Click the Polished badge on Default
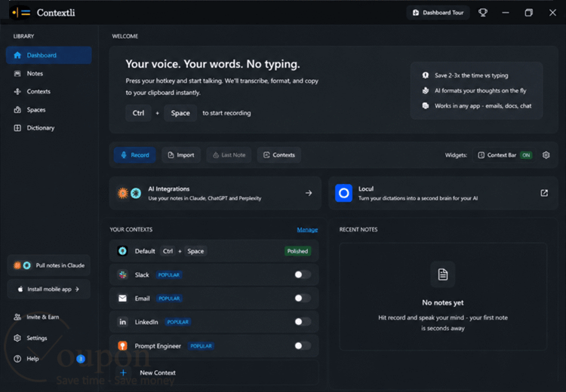This screenshot has width=566, height=392. (298, 251)
